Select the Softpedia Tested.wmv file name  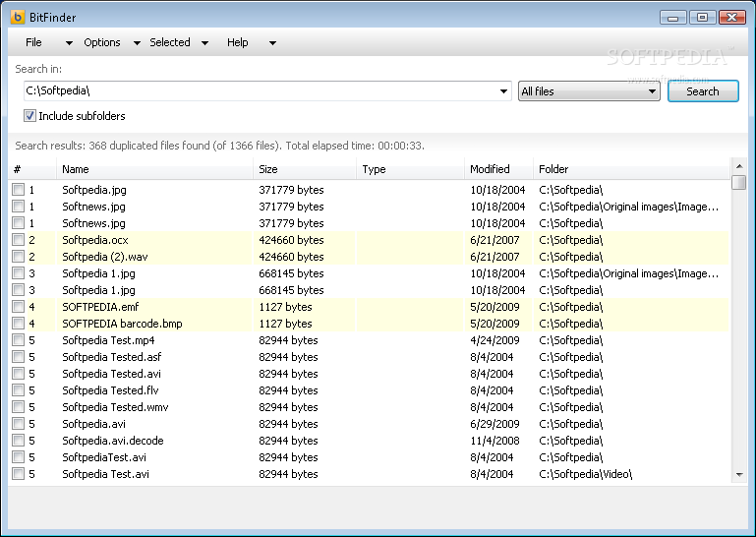coord(115,407)
